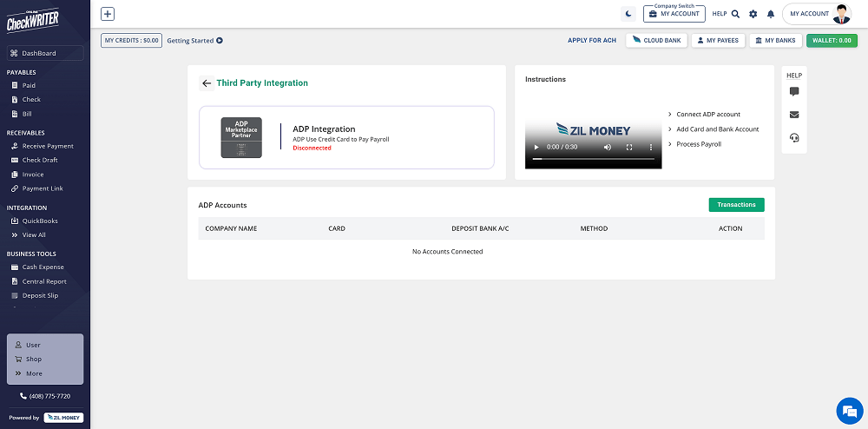
Task: Open help headset support icon
Action: (x=794, y=138)
